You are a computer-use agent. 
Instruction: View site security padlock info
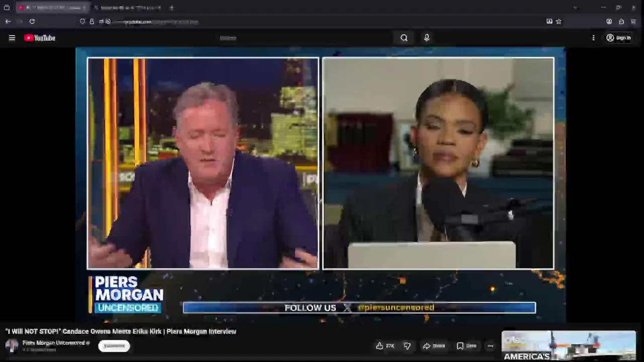click(x=92, y=22)
